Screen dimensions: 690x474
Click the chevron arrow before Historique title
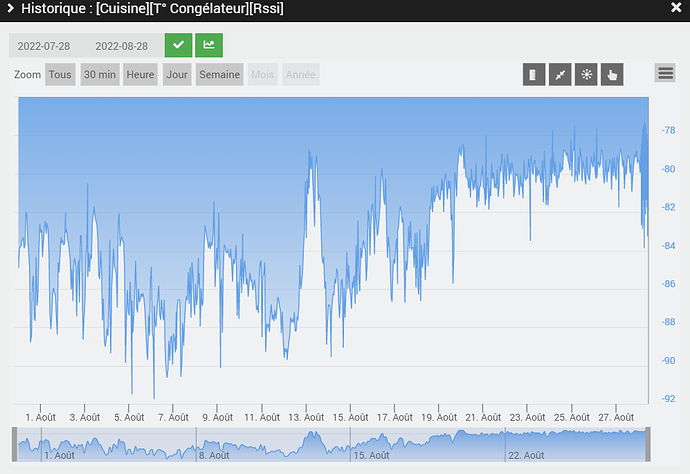click(11, 8)
